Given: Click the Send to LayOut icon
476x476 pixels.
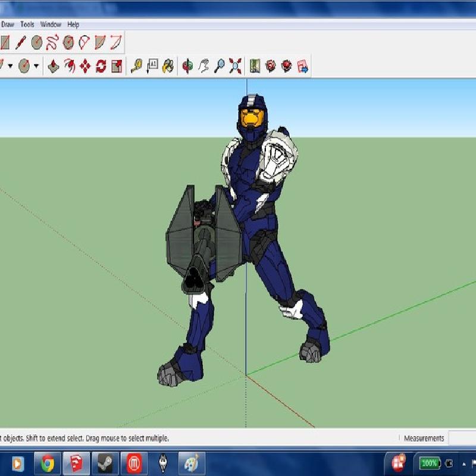Looking at the screenshot, I should coord(303,66).
